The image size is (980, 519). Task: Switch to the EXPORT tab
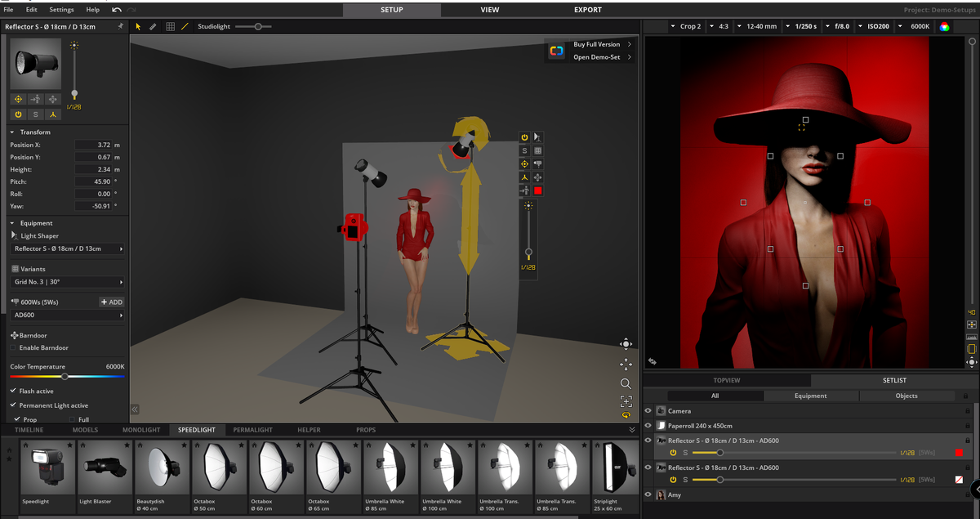[x=588, y=10]
